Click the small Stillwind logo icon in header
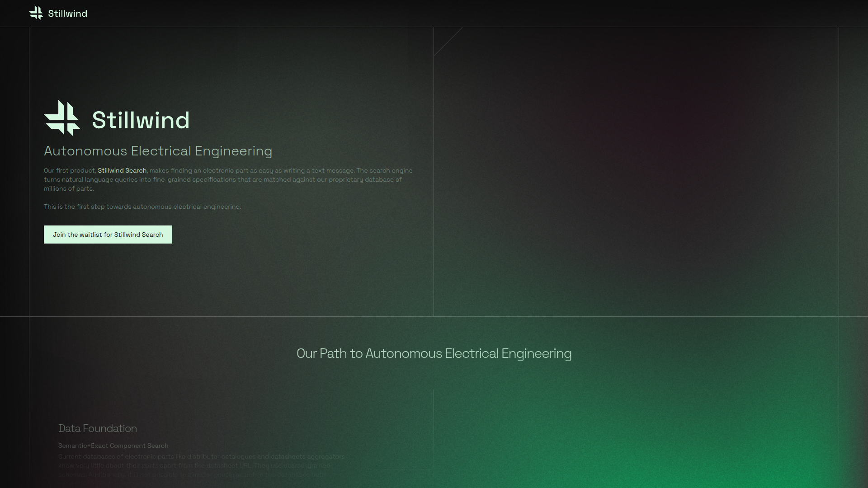Image resolution: width=868 pixels, height=488 pixels. point(36,13)
